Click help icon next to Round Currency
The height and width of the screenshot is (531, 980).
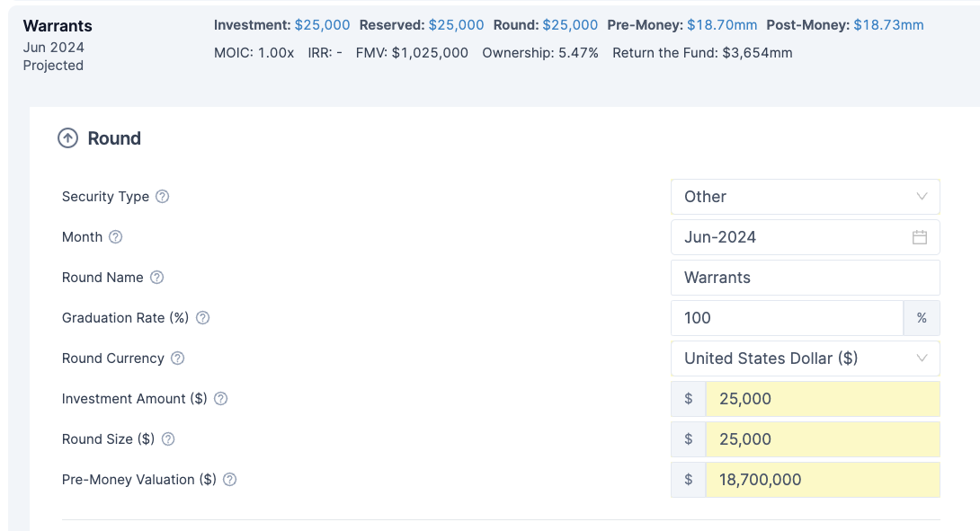tap(177, 358)
